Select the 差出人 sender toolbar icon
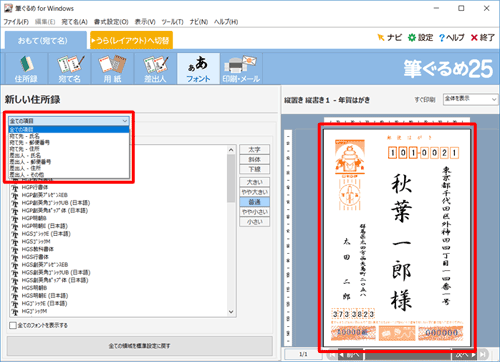The image size is (500, 362). point(155,69)
